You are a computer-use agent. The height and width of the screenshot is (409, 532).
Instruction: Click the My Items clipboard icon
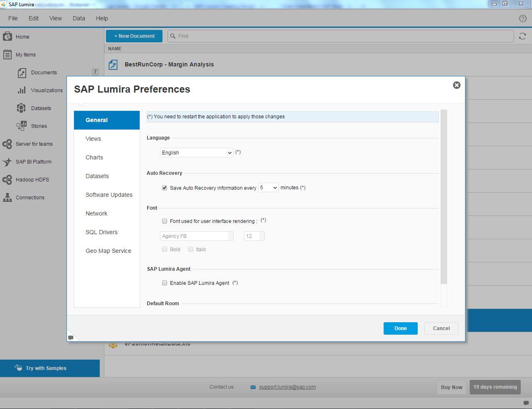coord(7,54)
